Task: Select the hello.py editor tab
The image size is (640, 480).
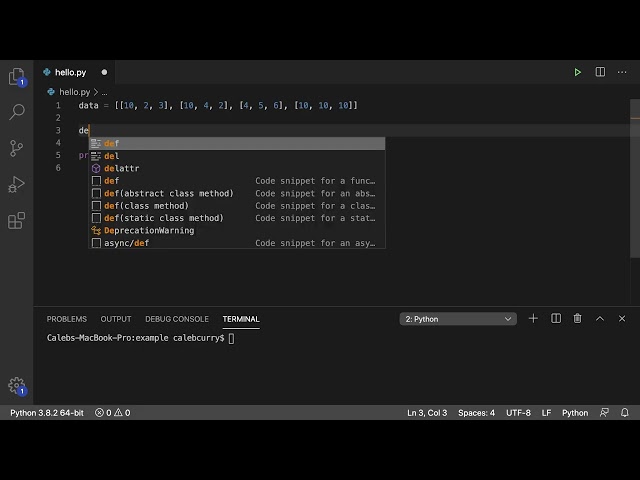Action: click(x=74, y=72)
